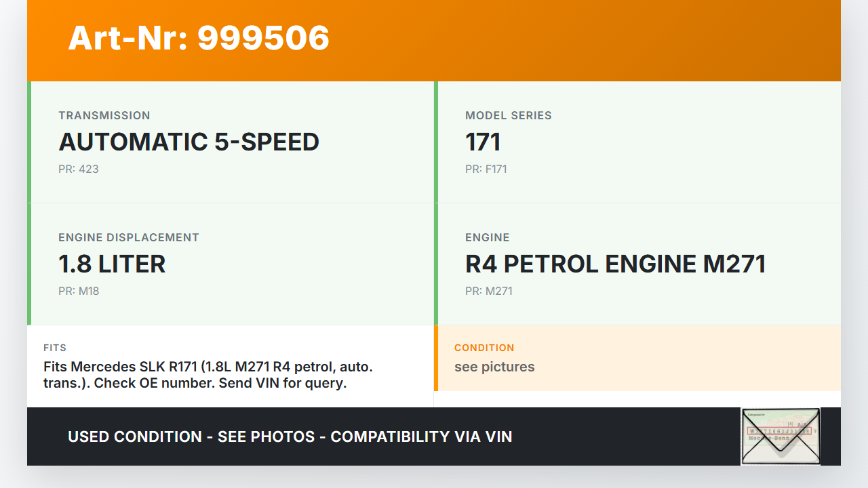Viewport: 868px width, 488px height.
Task: Click the TRANSMISSION label
Action: [104, 115]
